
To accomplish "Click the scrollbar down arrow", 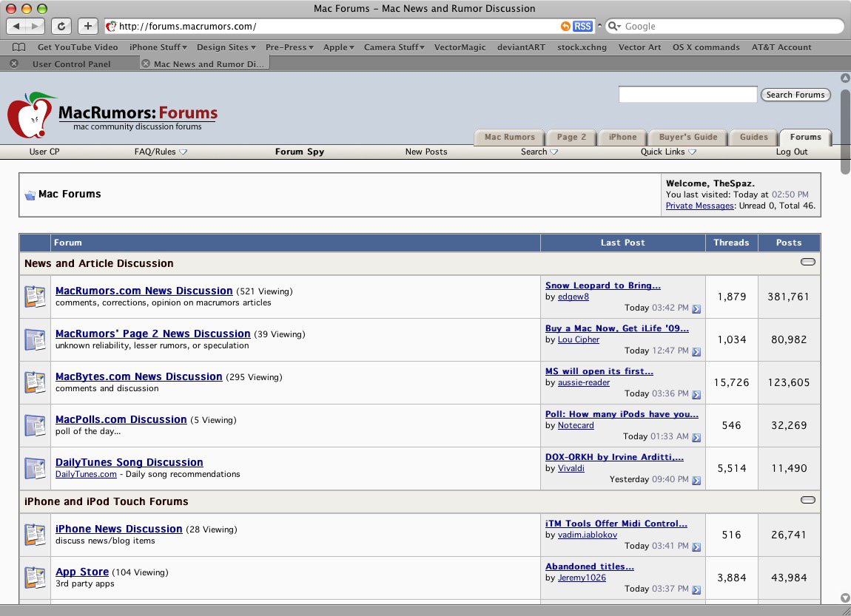I will point(845,598).
